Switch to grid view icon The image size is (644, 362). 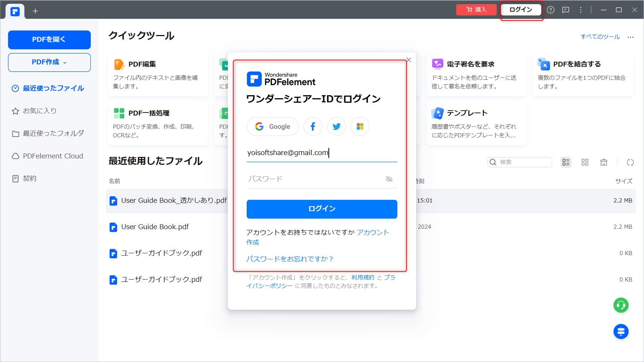point(585,162)
